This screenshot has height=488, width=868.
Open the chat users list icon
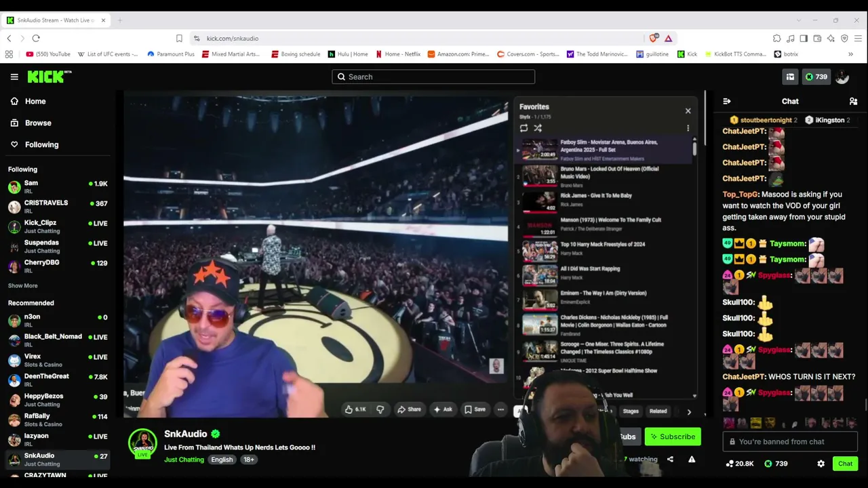pos(853,101)
